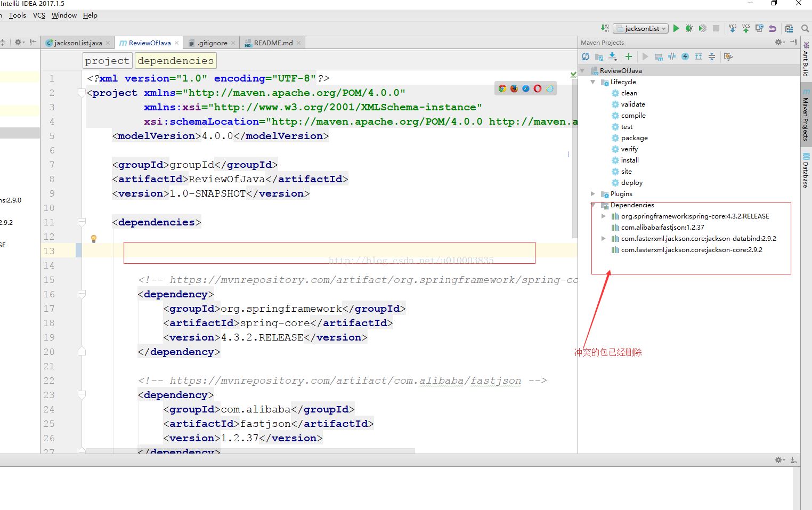
Task: Fold the project tag on line 2
Action: pos(82,93)
